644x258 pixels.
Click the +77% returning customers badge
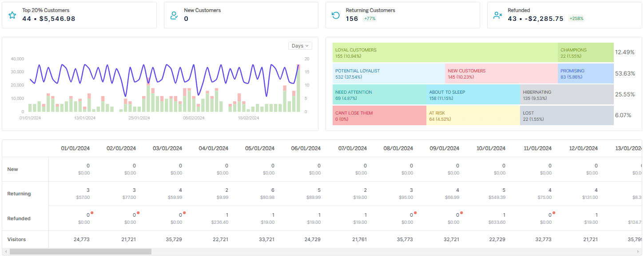point(370,19)
